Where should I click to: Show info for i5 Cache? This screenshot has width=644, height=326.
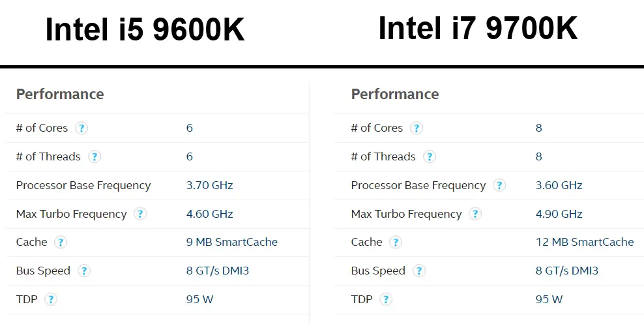(61, 243)
